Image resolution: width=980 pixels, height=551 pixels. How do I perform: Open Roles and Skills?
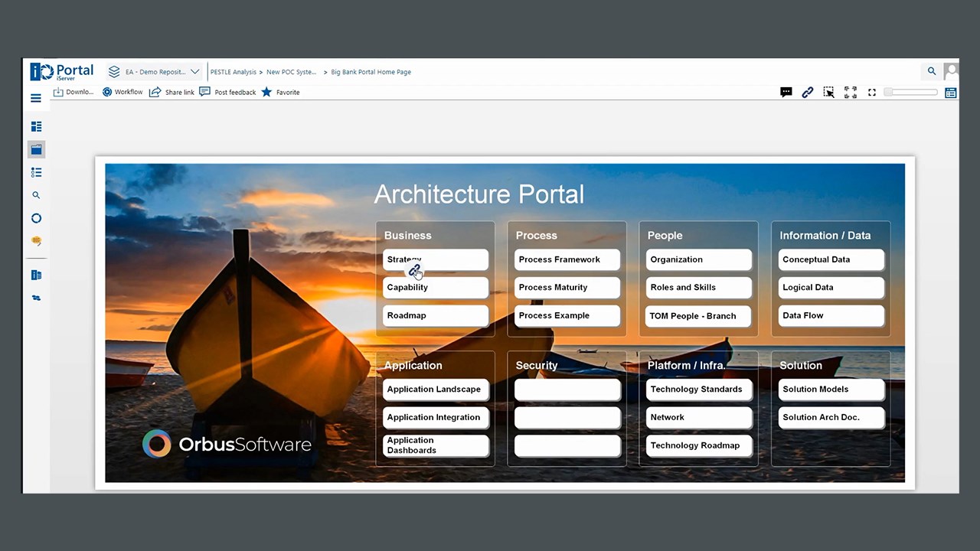pos(699,288)
